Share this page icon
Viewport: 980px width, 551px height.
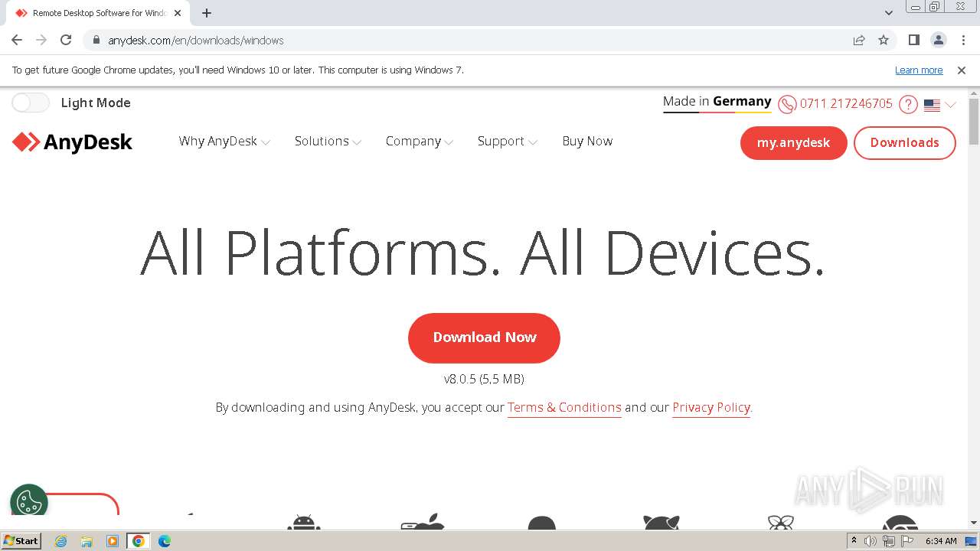pyautogui.click(x=859, y=41)
